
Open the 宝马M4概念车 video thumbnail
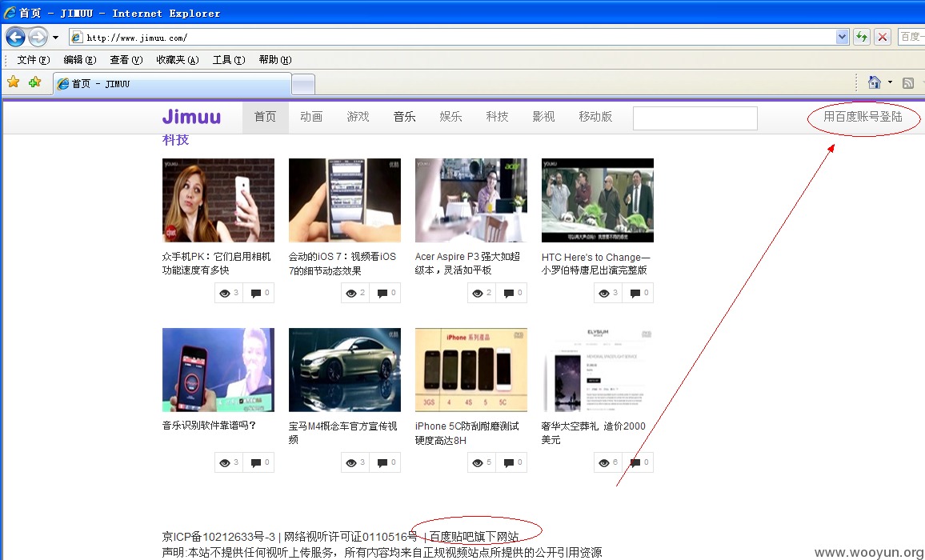[345, 370]
